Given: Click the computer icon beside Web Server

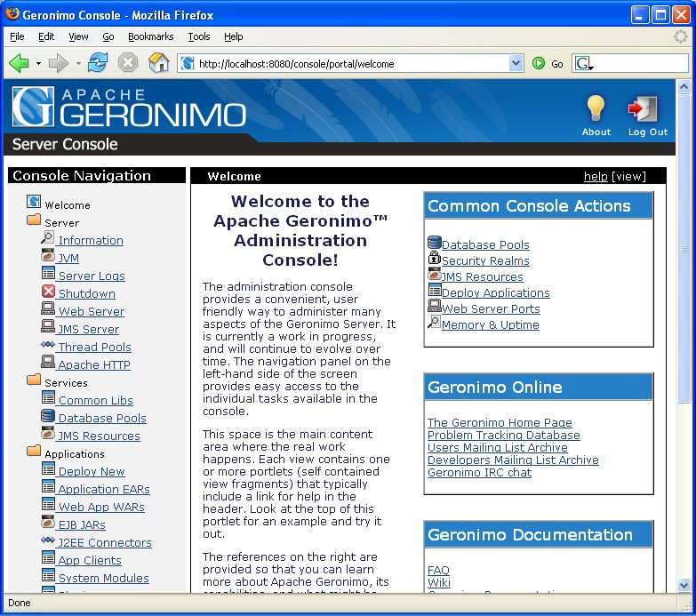Looking at the screenshot, I should 47,308.
